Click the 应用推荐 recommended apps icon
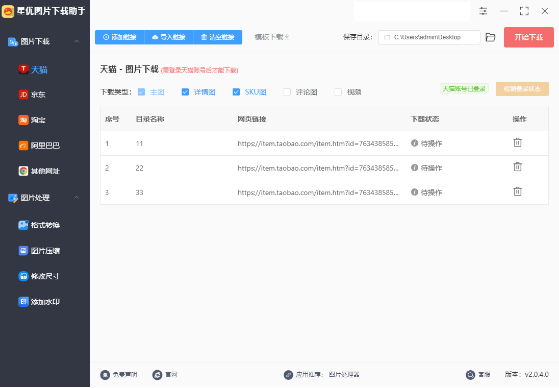Viewport: 559px width, 388px height. tap(288, 375)
